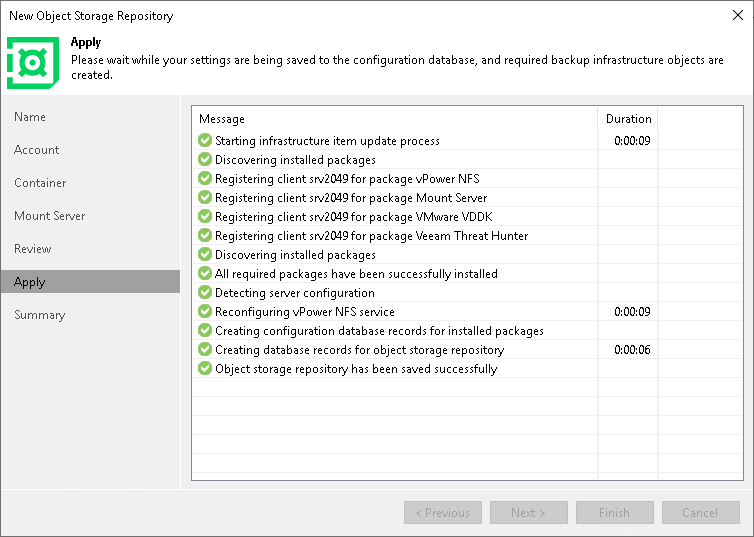This screenshot has width=754, height=537.
Task: Select 'Reconfiguring vPower NFS service' row text
Action: [305, 312]
